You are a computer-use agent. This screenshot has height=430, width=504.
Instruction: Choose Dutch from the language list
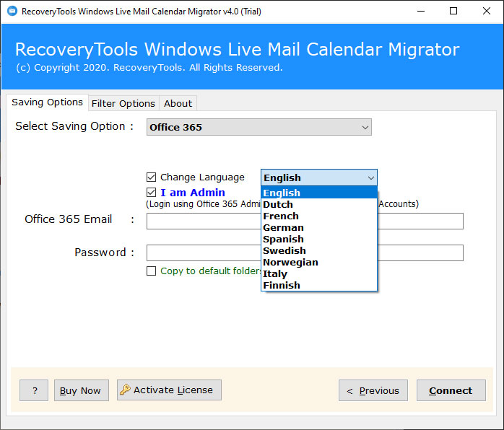(319, 204)
